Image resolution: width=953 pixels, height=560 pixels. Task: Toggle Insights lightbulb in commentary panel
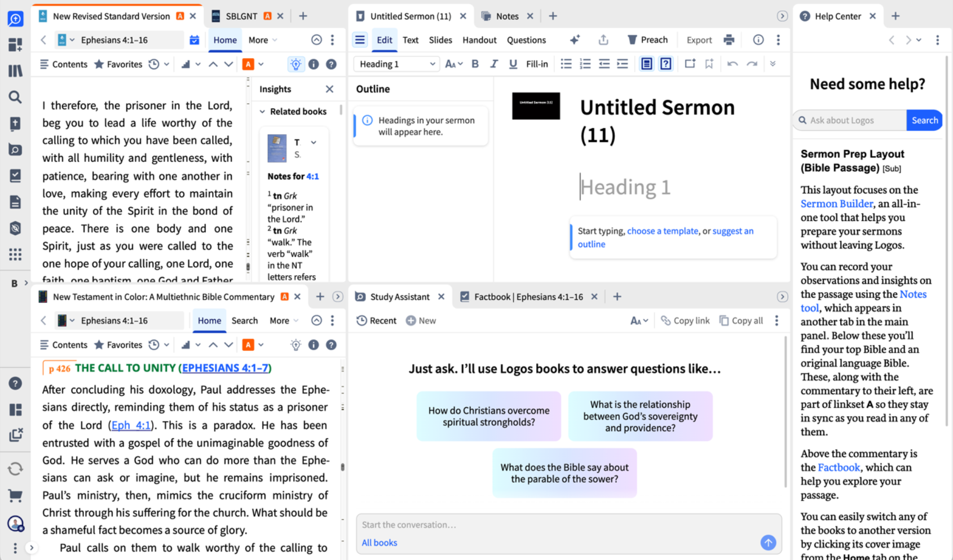point(295,345)
